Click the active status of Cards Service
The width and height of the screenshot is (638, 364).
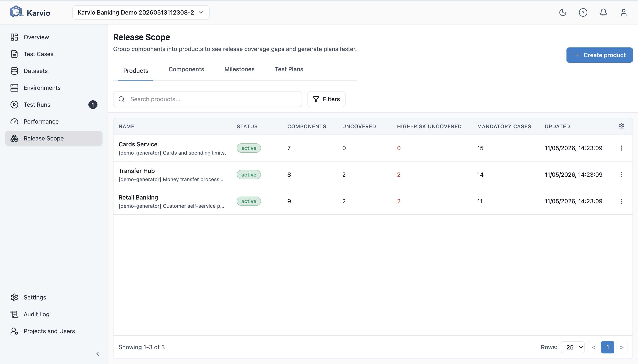point(249,148)
